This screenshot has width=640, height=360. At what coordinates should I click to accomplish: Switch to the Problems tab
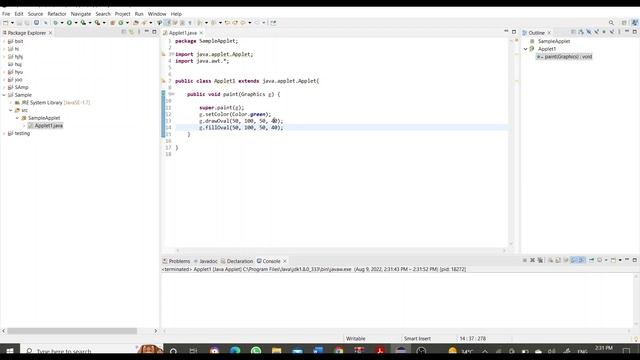click(x=176, y=261)
